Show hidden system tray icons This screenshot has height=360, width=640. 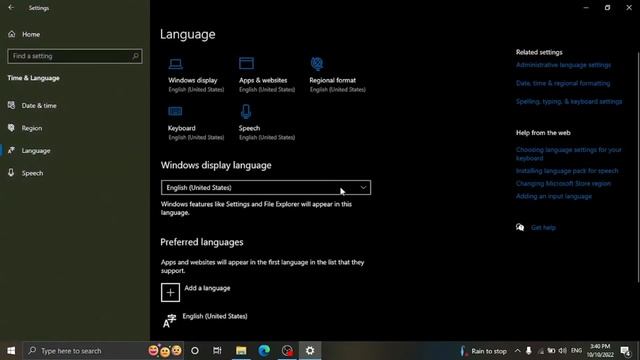pos(518,351)
